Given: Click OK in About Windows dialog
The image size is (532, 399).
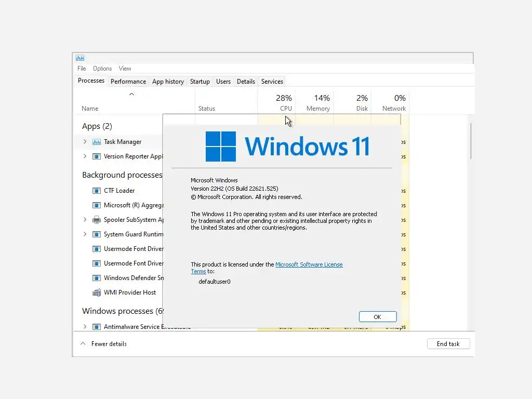Looking at the screenshot, I should (x=378, y=317).
